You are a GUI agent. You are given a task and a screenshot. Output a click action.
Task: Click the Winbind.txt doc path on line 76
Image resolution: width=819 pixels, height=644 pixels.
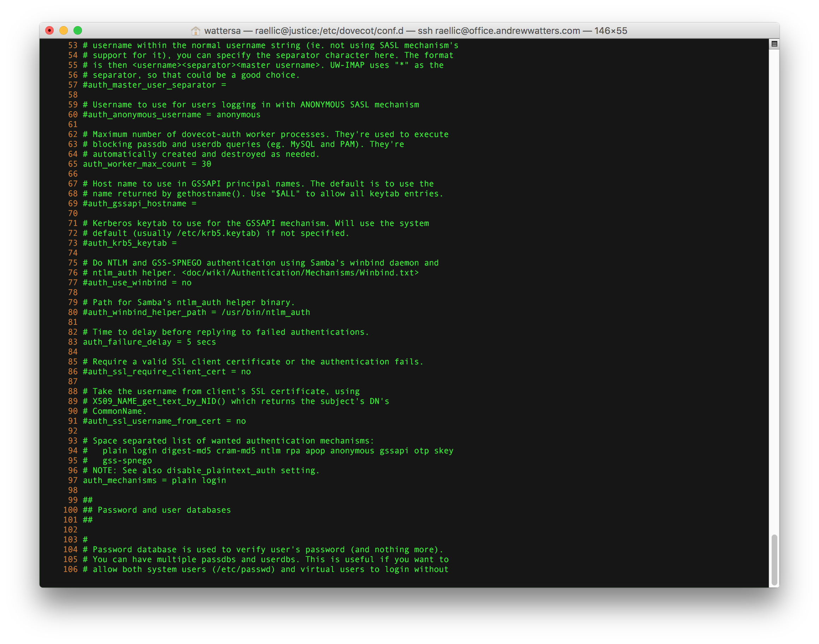[x=300, y=273]
